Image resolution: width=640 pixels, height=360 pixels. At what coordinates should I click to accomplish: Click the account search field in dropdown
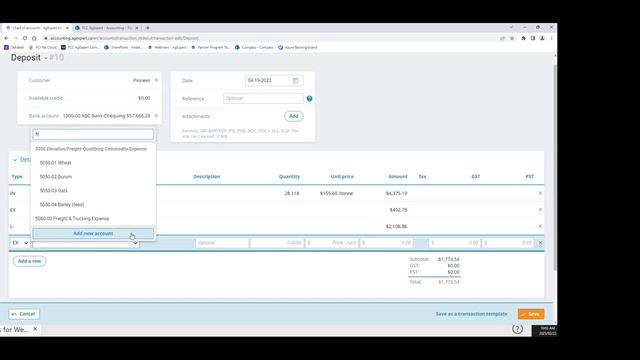[93, 134]
